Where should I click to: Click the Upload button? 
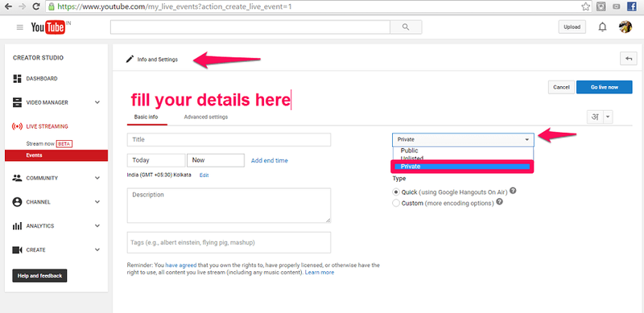click(x=572, y=27)
